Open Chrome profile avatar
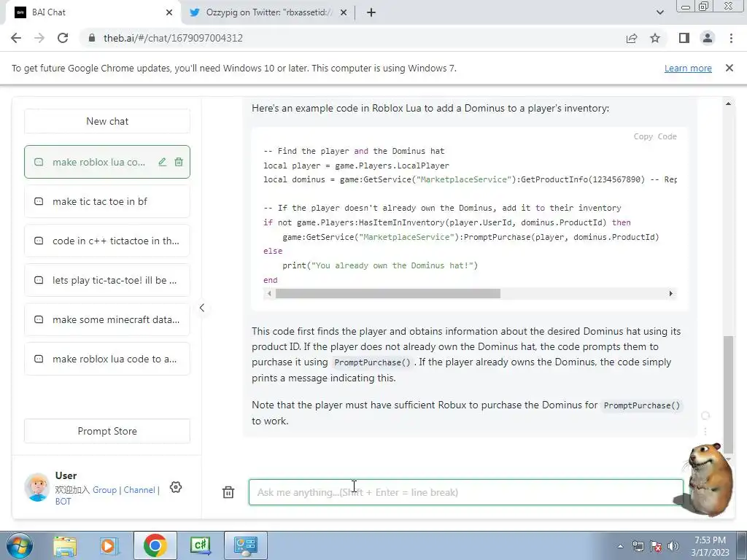Viewport: 747px width, 560px height. [708, 38]
